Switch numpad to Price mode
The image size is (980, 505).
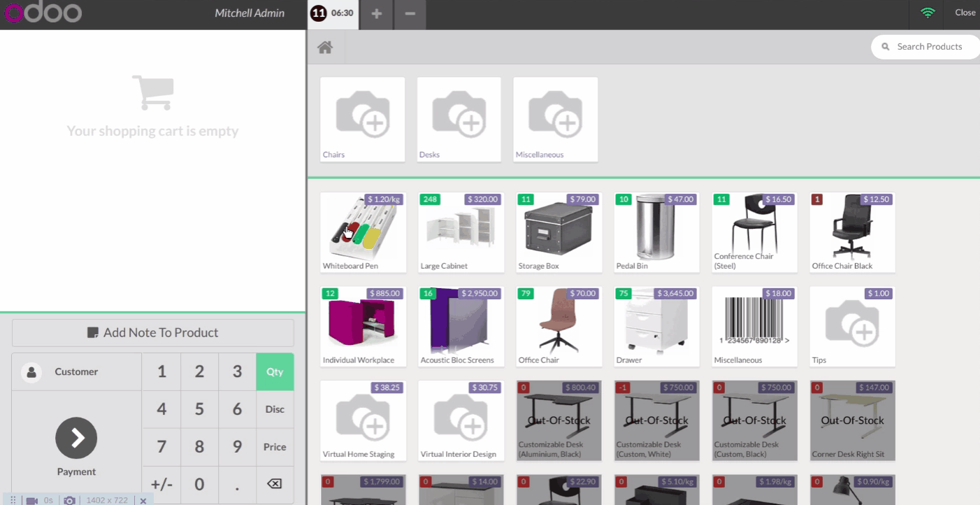[x=275, y=447]
